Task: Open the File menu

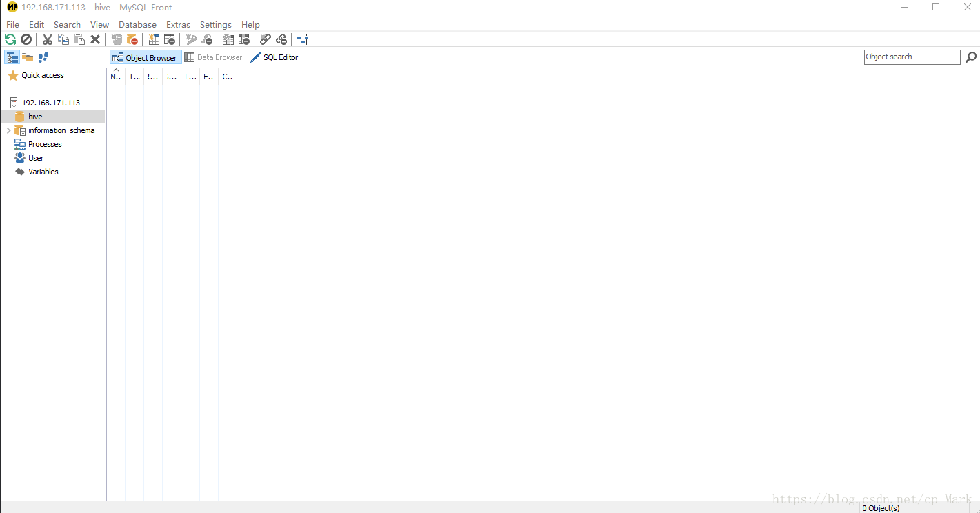Action: (x=12, y=24)
